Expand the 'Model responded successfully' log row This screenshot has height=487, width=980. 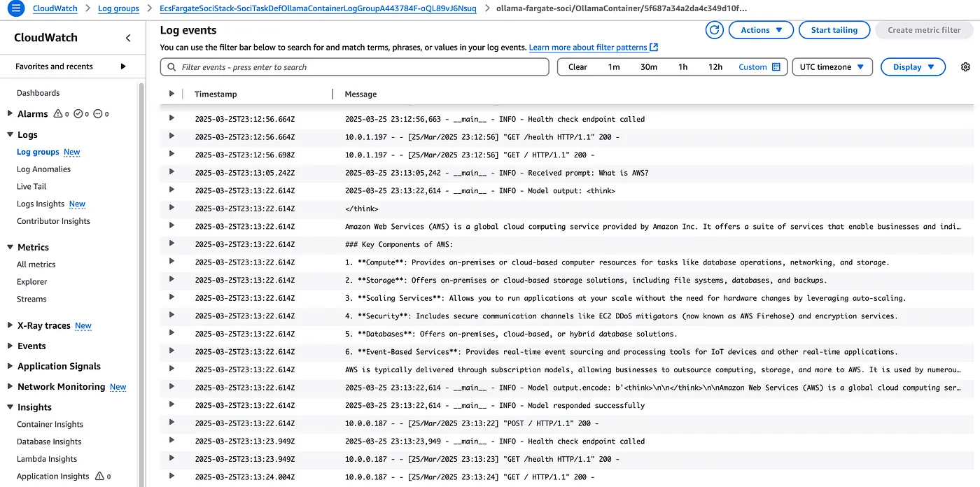(171, 405)
